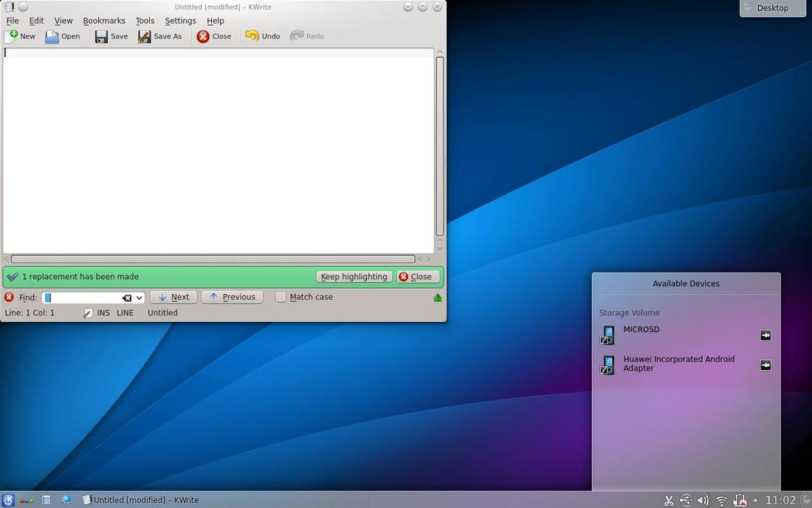
Task: Clear the Find text field
Action: pyautogui.click(x=127, y=298)
